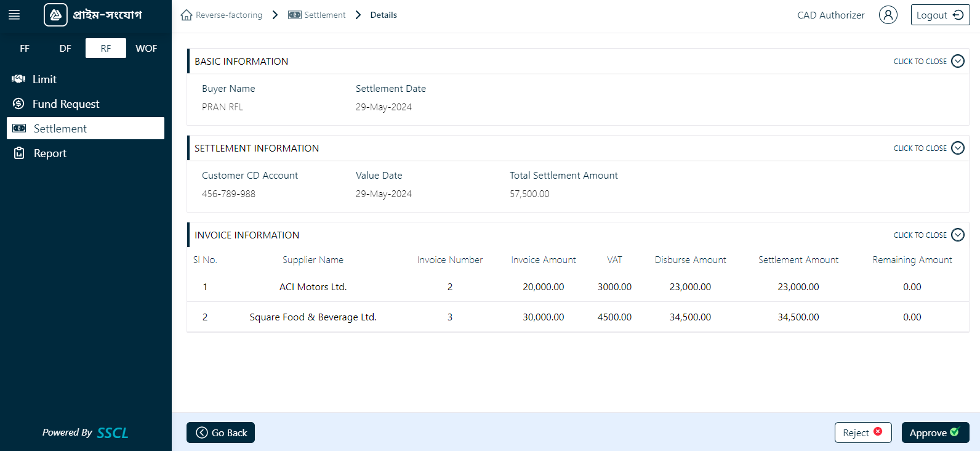
Task: Click the INVOICE INFORMATION heading
Action: 247,235
